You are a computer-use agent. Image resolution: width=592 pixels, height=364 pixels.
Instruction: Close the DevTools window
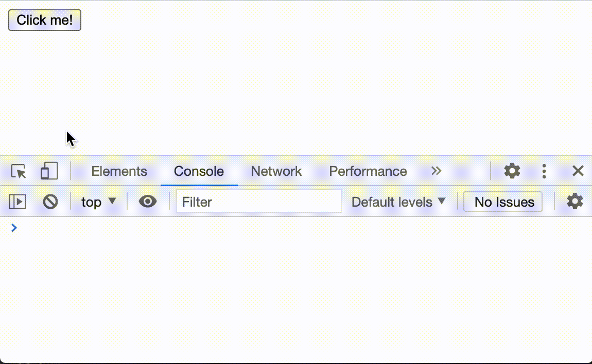(x=578, y=171)
